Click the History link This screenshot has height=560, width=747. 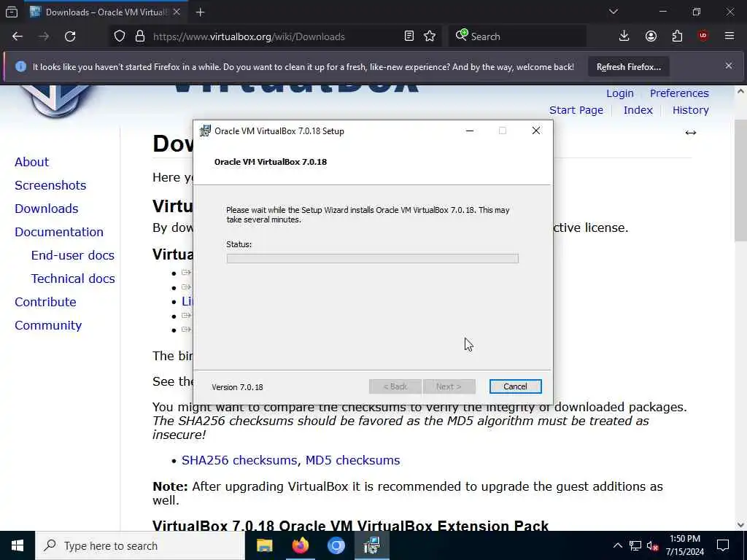tap(690, 110)
